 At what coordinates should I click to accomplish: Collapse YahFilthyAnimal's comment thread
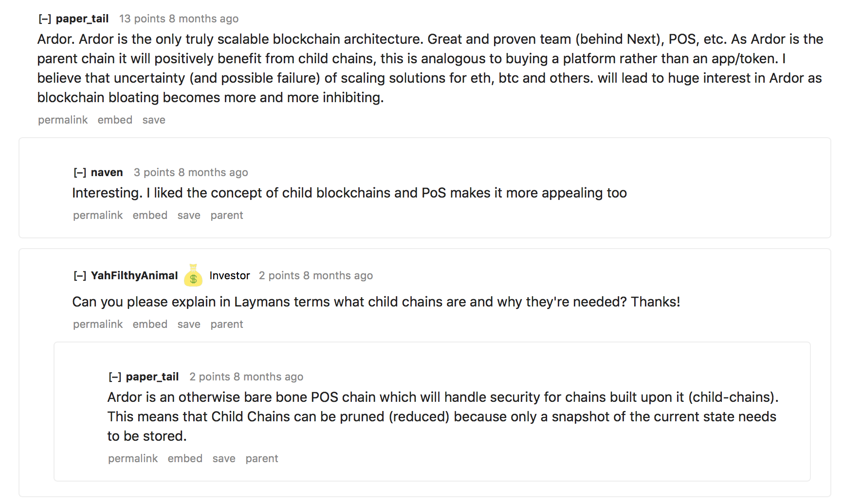click(x=80, y=276)
